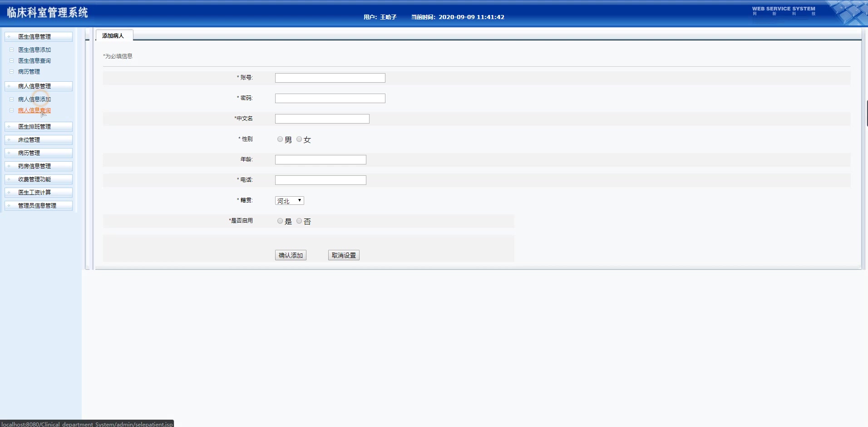Select the 男 gender radio button

[x=280, y=139]
